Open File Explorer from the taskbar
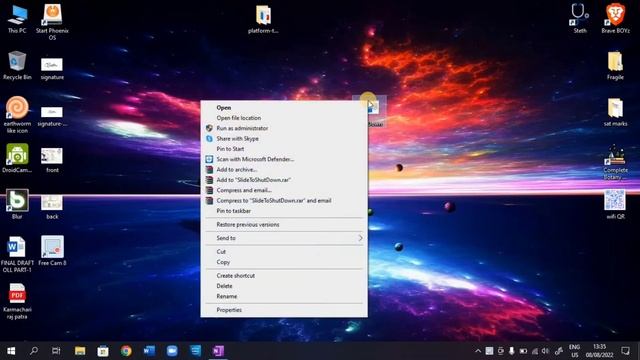 pyautogui.click(x=80, y=351)
